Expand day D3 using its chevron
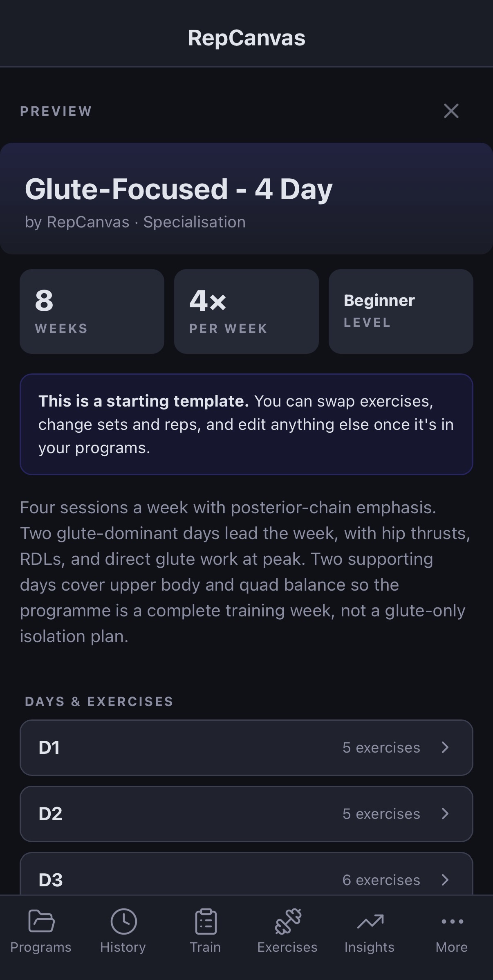493x980 pixels. click(445, 880)
